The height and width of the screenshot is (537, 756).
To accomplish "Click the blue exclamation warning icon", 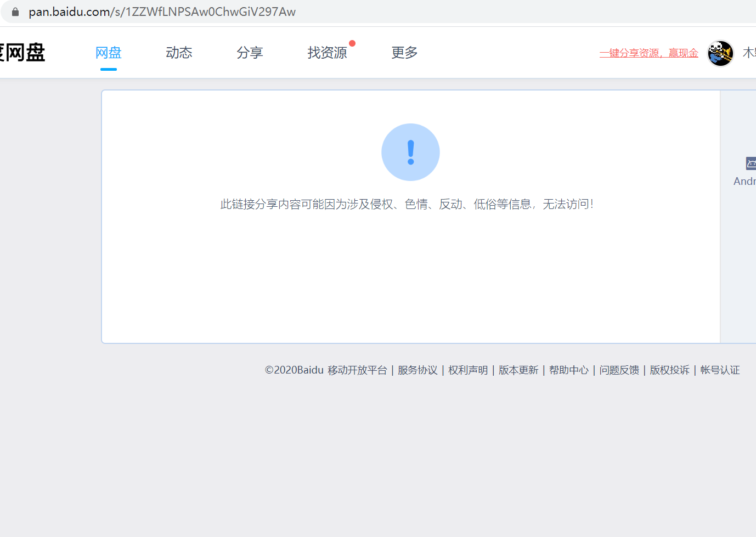I will [x=410, y=152].
